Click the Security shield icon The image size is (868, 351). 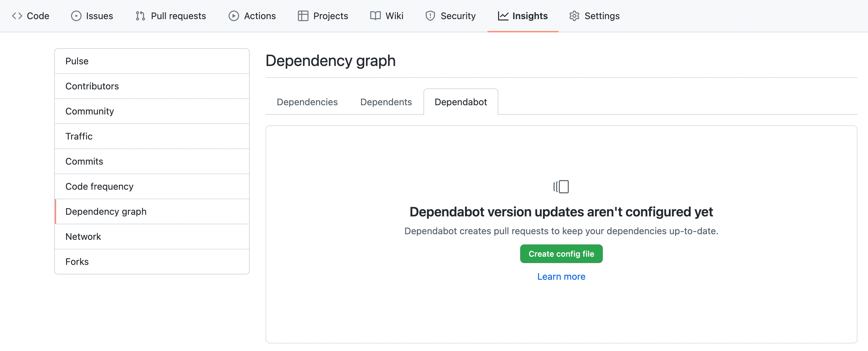(x=430, y=16)
